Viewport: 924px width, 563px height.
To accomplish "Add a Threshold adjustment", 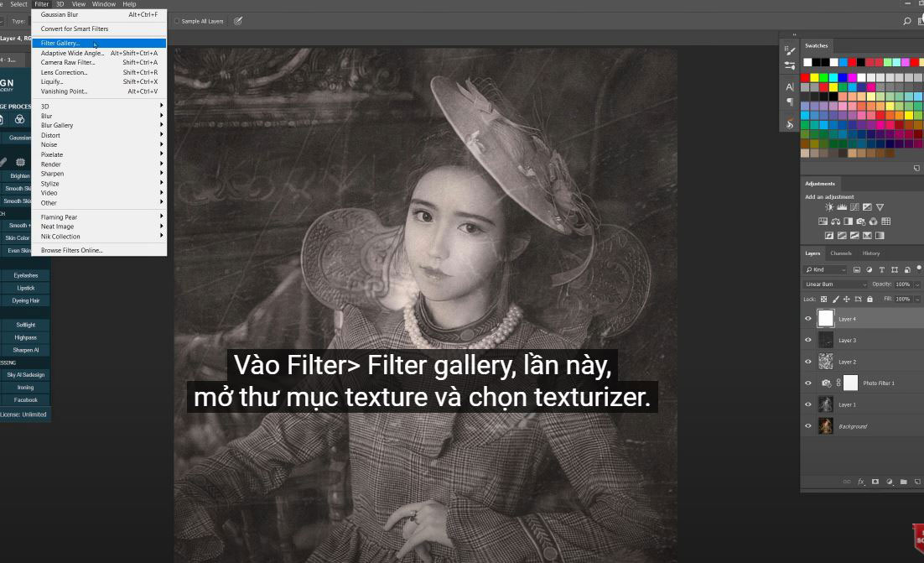I will coord(854,235).
